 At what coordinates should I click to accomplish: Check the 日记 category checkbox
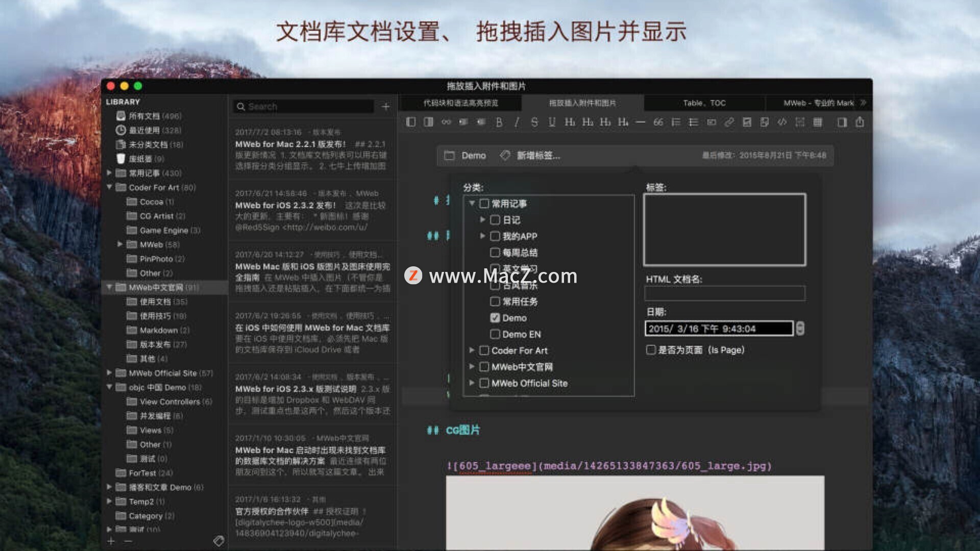[x=495, y=220]
